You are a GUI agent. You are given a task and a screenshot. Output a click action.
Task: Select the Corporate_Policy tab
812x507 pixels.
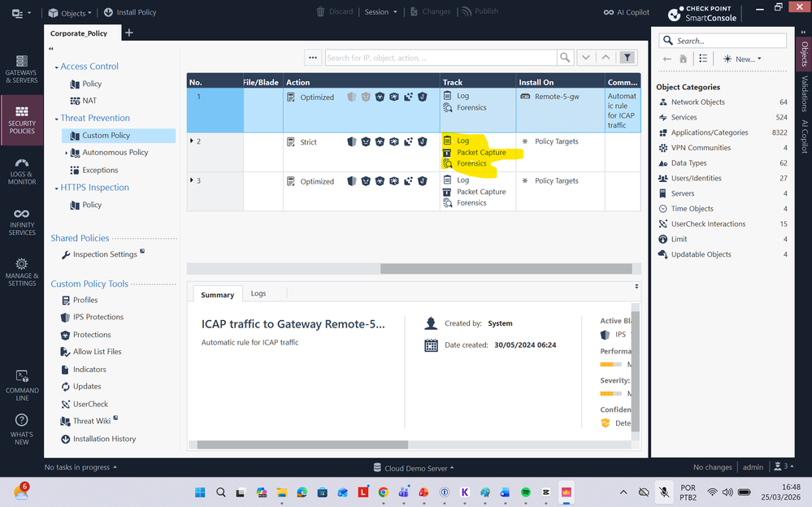(79, 33)
